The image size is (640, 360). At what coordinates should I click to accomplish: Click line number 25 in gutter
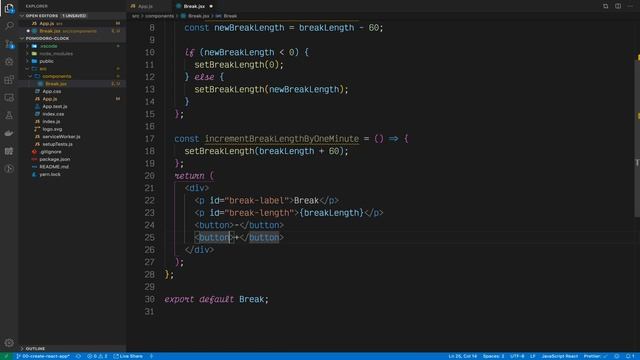149,238
